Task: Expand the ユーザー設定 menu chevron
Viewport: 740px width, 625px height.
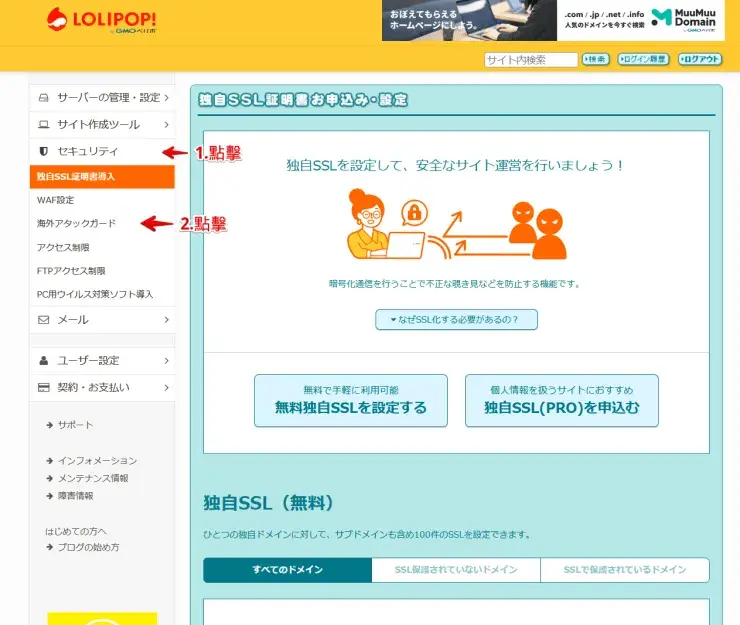Action: (167, 361)
